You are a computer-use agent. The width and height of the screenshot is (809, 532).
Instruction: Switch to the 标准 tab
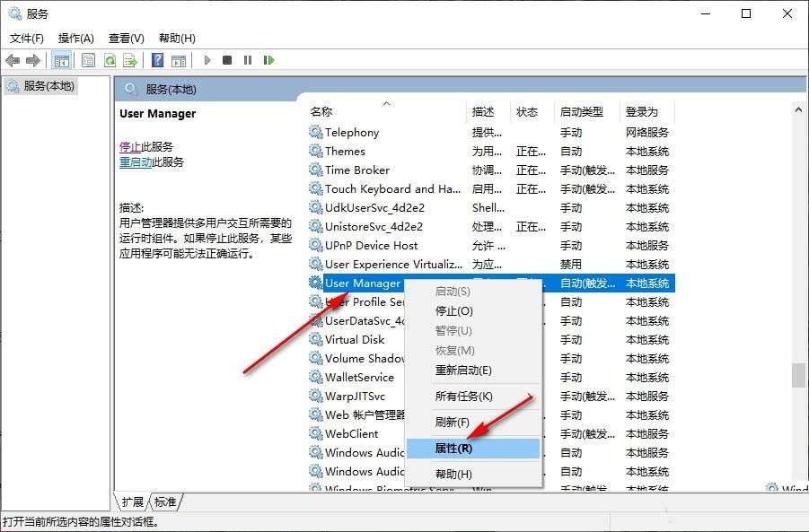click(x=165, y=501)
